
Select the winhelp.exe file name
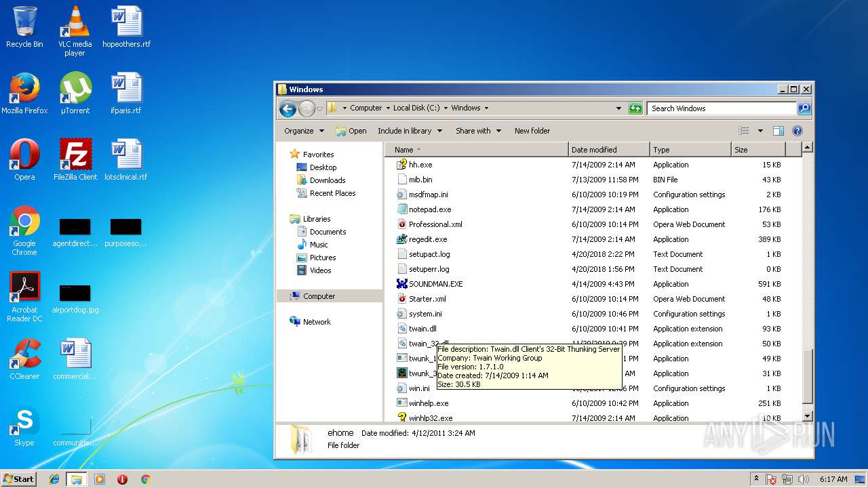tap(429, 403)
